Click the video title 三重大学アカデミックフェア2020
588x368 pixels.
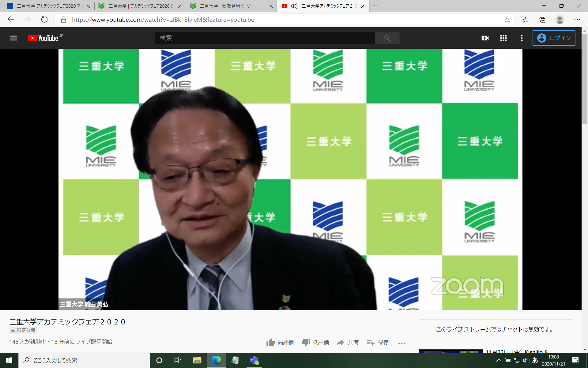(x=67, y=322)
